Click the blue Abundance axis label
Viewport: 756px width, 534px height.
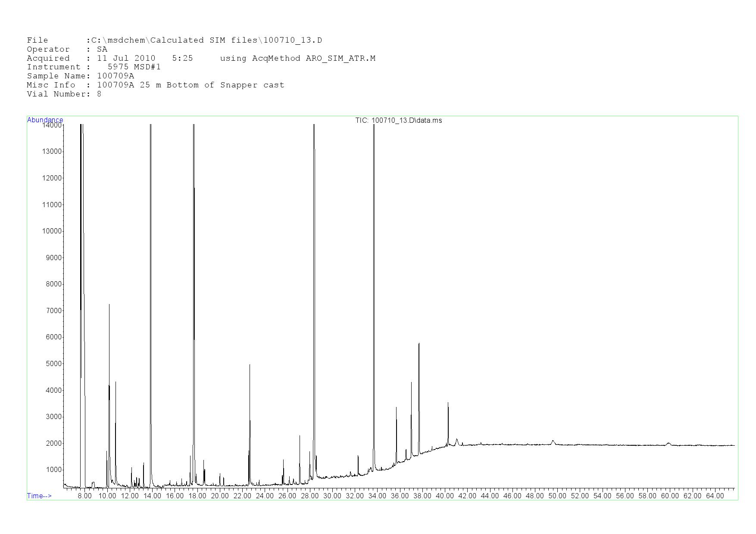coord(45,120)
